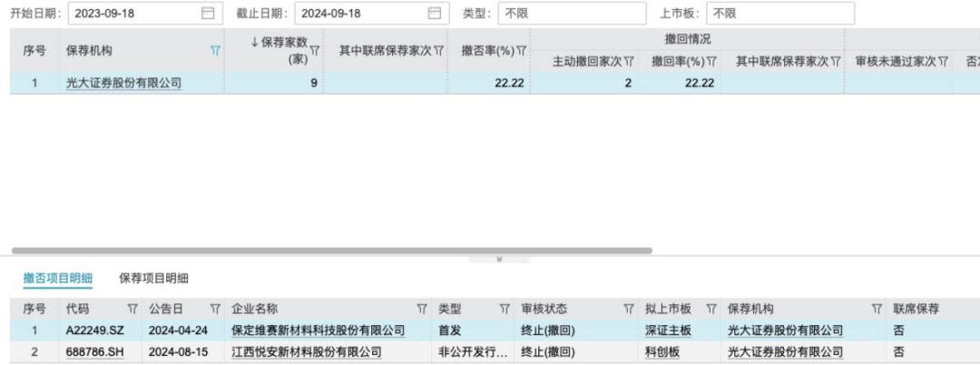Select 撤回率 value 22.22 cell
This screenshot has width=980, height=365.
(680, 83)
